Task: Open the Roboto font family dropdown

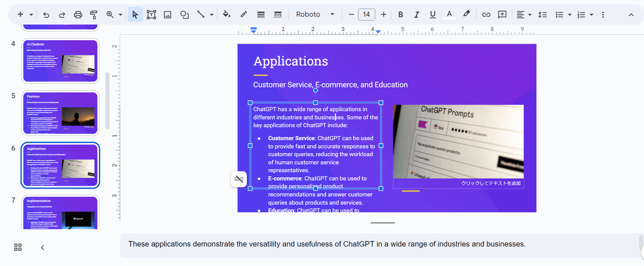Action: [316, 15]
